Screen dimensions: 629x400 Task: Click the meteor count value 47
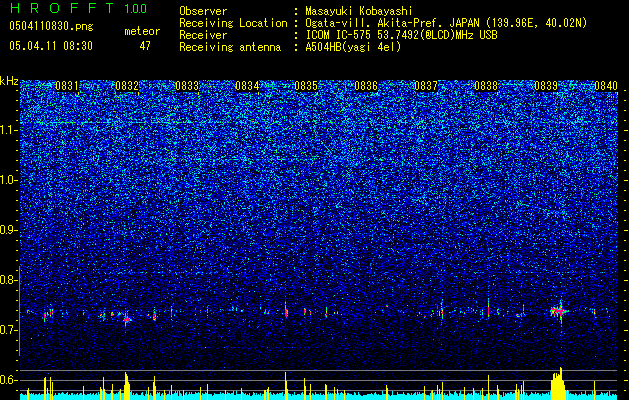[x=145, y=46]
